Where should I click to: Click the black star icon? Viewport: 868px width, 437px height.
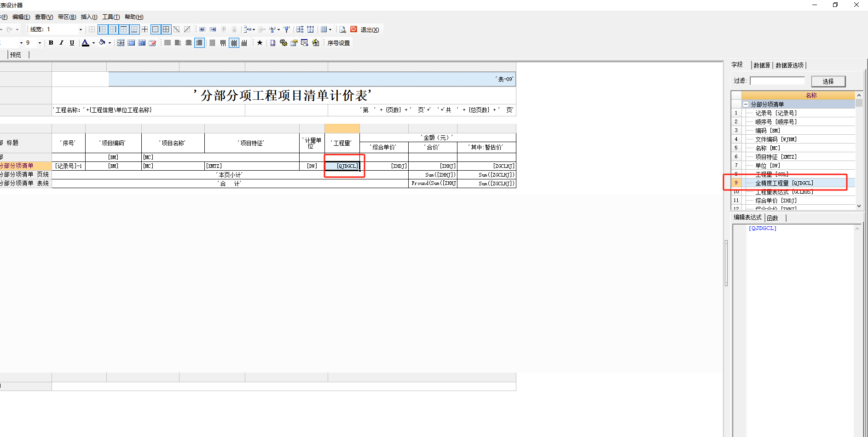(260, 43)
